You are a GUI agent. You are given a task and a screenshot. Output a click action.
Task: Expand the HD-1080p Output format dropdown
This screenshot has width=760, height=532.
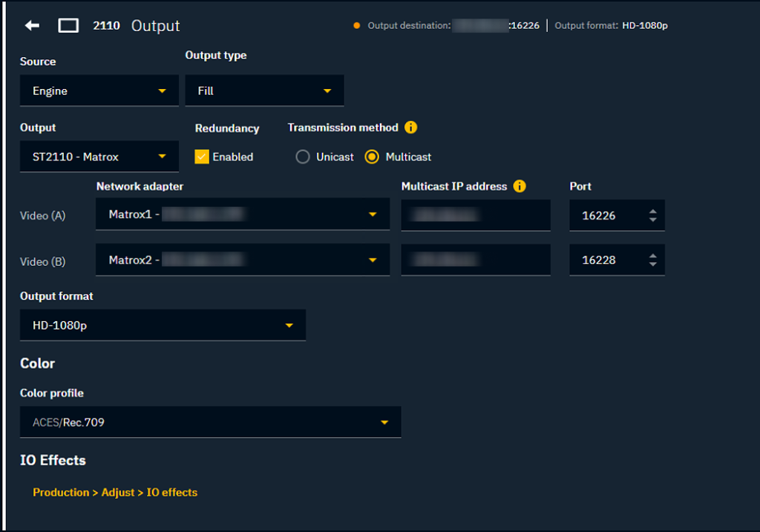(x=163, y=326)
